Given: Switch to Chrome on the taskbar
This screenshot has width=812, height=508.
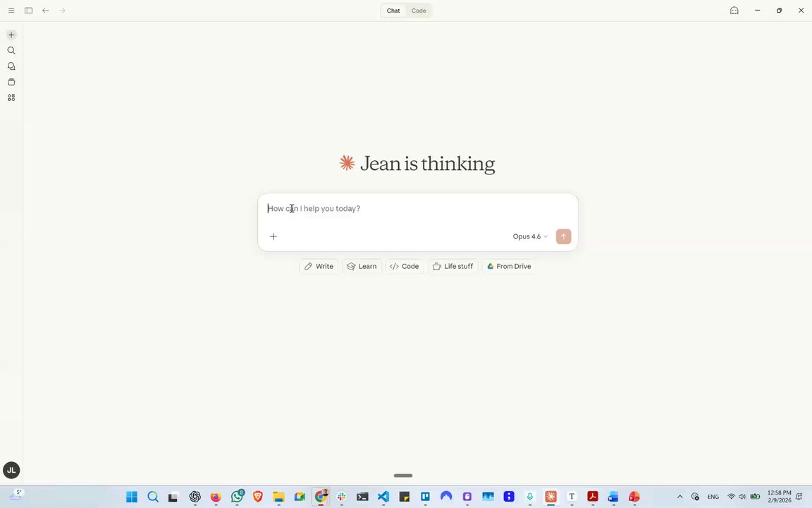Looking at the screenshot, I should [x=321, y=497].
